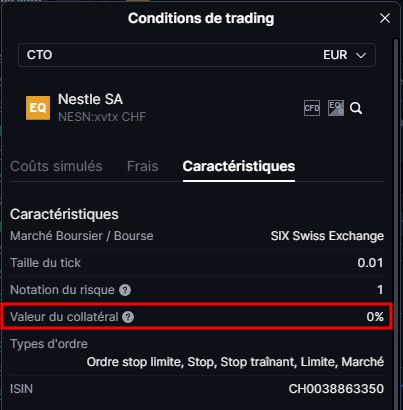The width and height of the screenshot is (403, 410).
Task: Click the ISIN value CH0038863350
Action: [x=336, y=389]
